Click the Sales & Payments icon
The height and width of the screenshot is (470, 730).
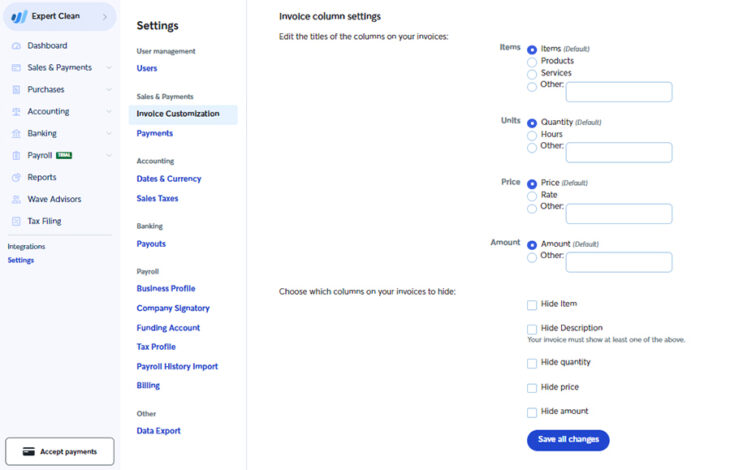click(16, 68)
